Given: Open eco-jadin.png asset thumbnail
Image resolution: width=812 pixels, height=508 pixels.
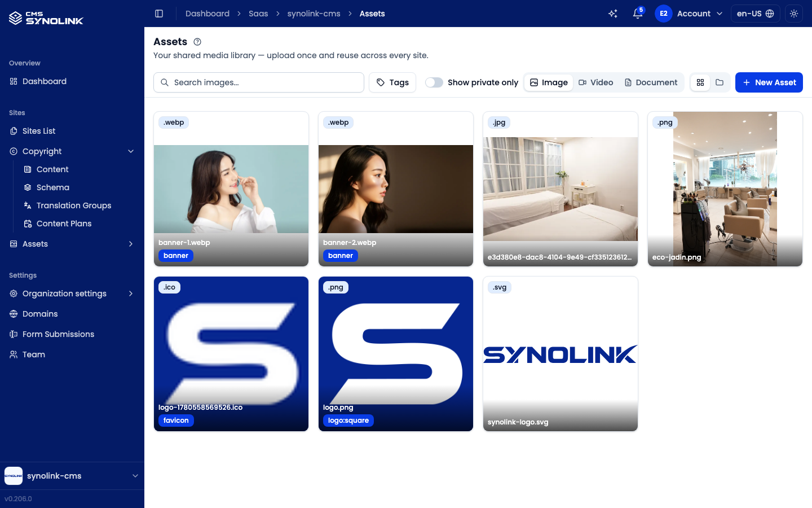Looking at the screenshot, I should tap(725, 189).
